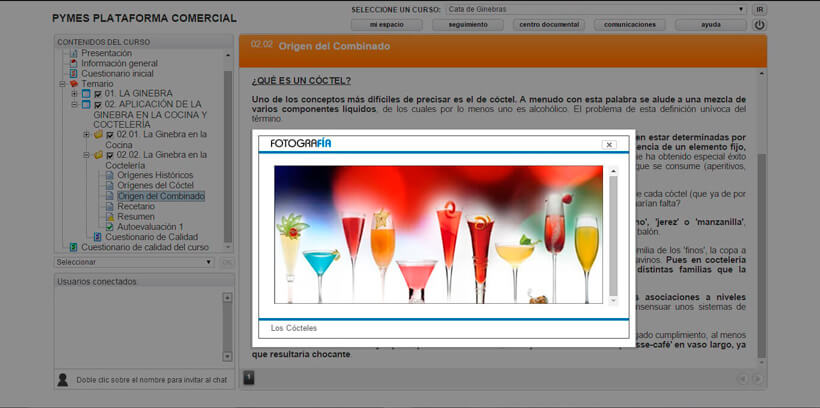The width and height of the screenshot is (820, 408).
Task: Click the folder icon of 02.01. La Ginebra en la Cocina
Action: coord(98,134)
